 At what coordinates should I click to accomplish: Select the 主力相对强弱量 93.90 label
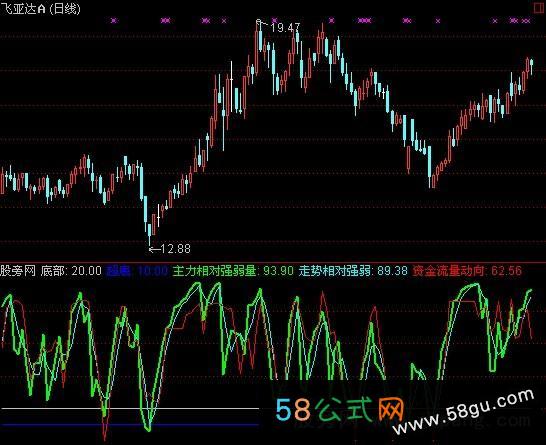pyautogui.click(x=233, y=271)
